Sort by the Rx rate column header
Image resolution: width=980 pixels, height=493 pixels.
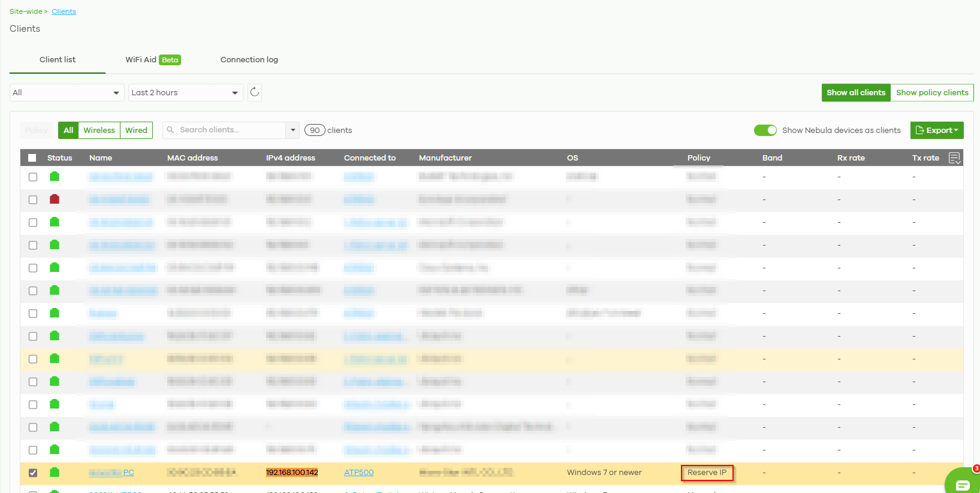click(x=851, y=158)
